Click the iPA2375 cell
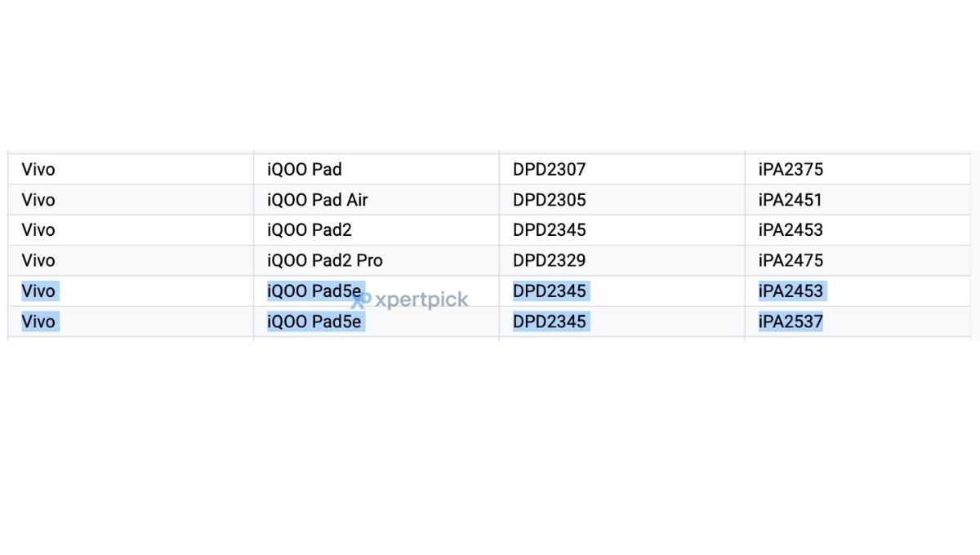This screenshot has height=555, width=980. (857, 170)
